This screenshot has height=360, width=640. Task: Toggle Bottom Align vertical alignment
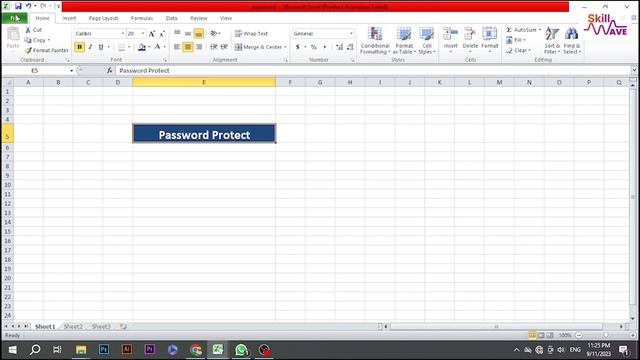pyautogui.click(x=199, y=33)
